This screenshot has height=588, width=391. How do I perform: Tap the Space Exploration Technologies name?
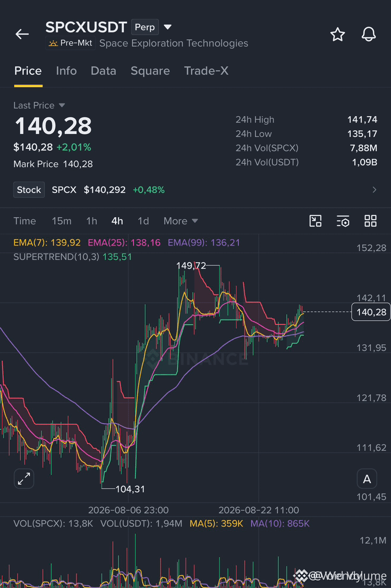[x=174, y=43]
